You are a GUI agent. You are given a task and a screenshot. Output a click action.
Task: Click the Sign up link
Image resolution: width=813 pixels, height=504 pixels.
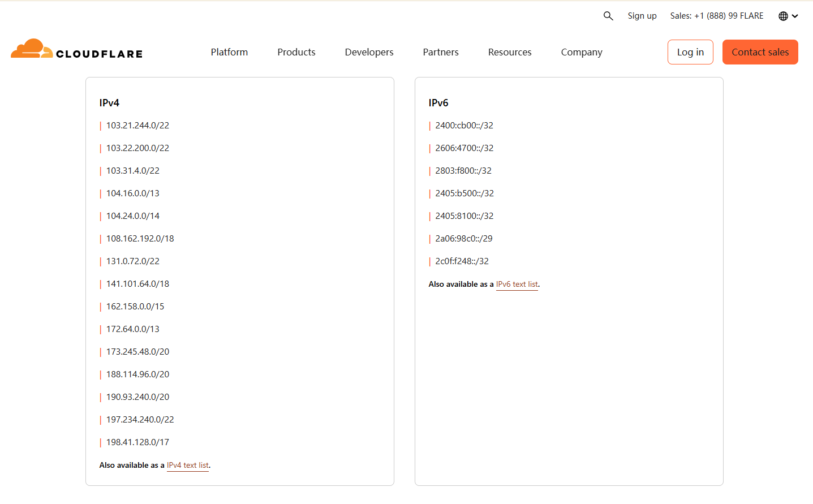pos(642,16)
